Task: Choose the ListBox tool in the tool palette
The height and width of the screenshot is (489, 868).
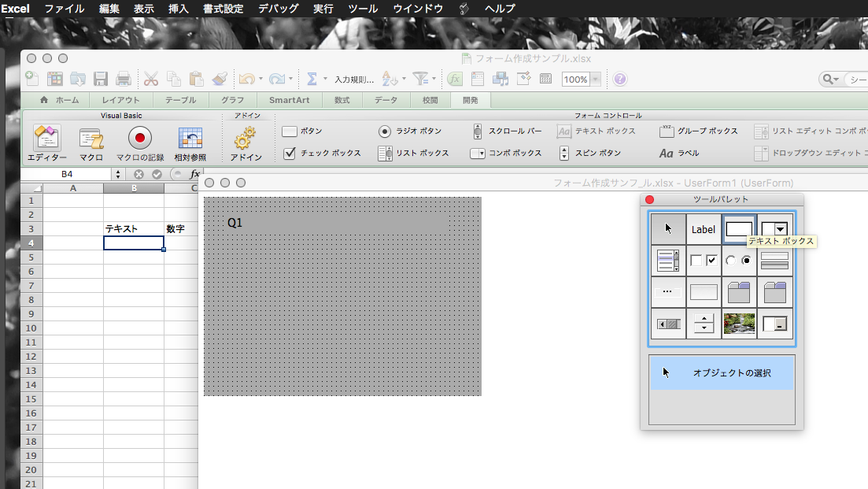Action: point(668,261)
